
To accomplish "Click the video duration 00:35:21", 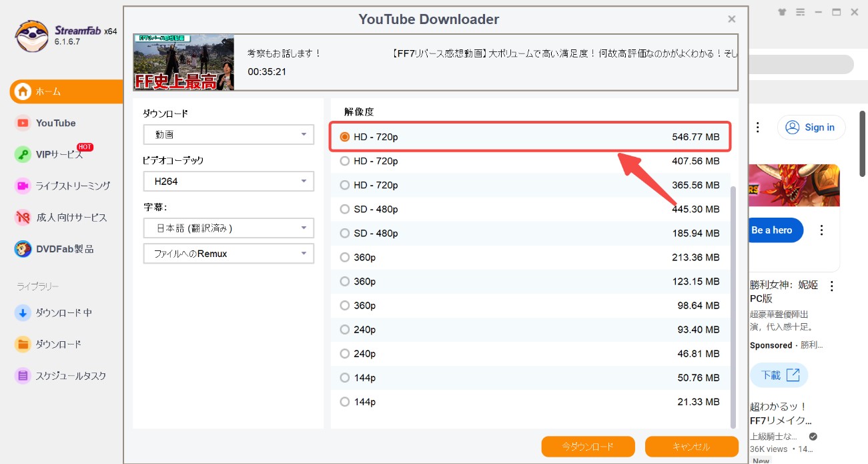I will [267, 71].
